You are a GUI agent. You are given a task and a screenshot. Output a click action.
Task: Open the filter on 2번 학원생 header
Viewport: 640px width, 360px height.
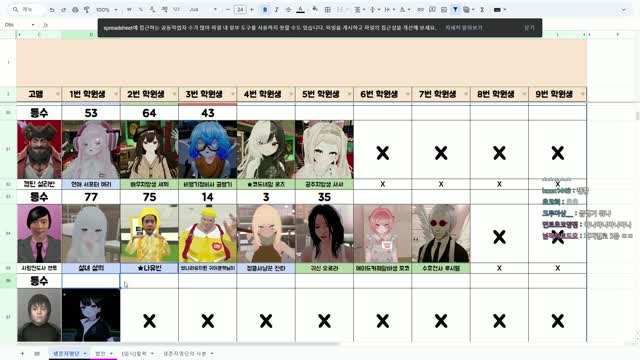(x=174, y=94)
